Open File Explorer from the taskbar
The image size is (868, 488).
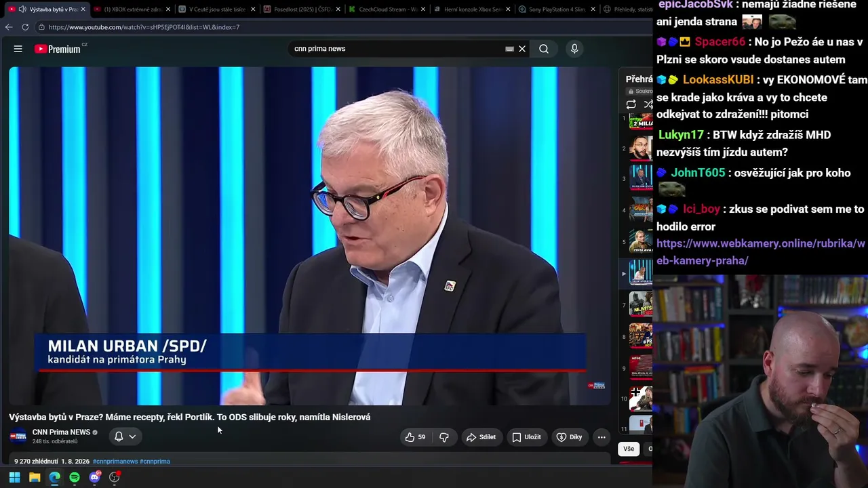tap(35, 477)
